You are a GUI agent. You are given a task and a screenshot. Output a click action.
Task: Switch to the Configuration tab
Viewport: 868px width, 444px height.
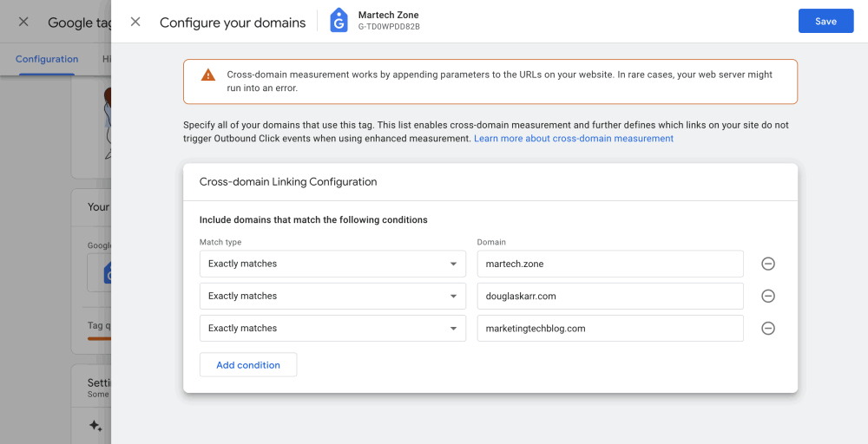coord(47,59)
